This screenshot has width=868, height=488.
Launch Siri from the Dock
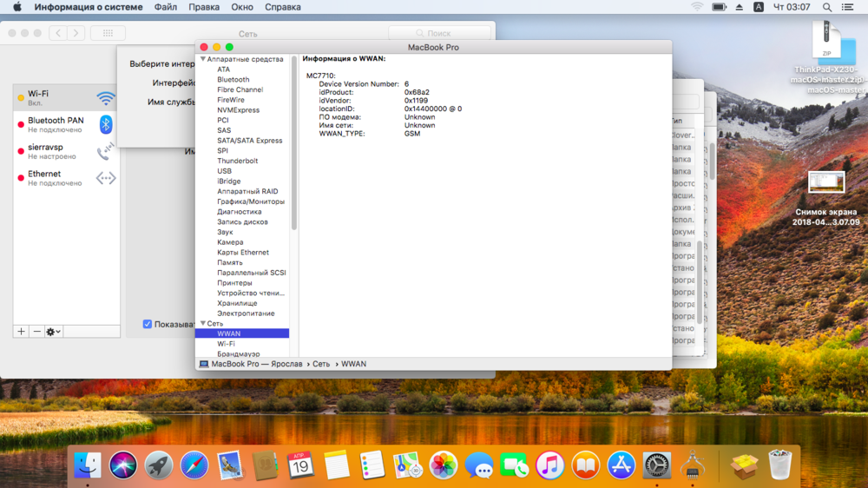(123, 465)
